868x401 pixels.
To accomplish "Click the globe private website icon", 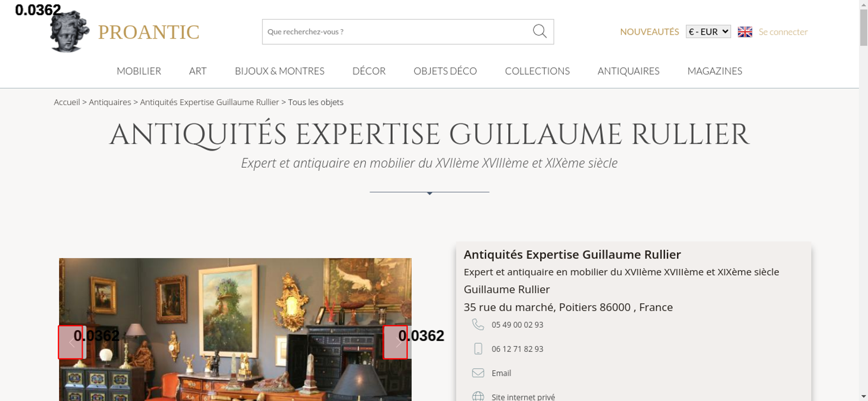I will 478,396.
